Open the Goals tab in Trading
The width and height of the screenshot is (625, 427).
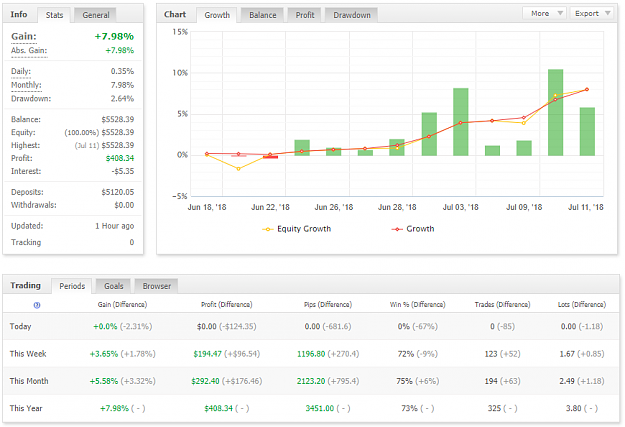click(x=114, y=286)
